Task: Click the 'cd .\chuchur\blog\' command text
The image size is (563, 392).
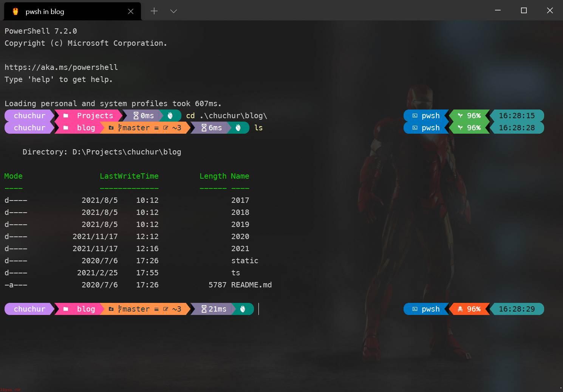Action: tap(227, 116)
